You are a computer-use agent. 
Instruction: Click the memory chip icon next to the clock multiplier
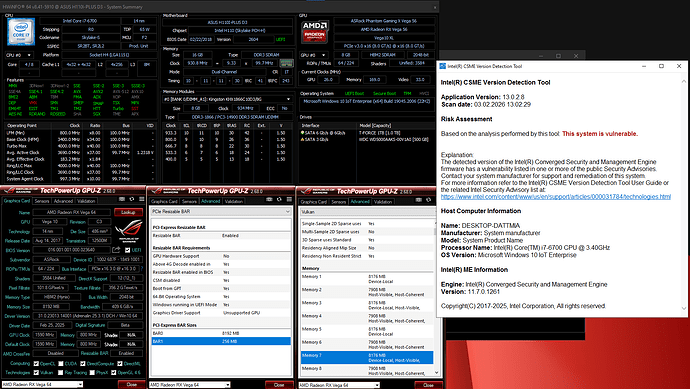286,63
